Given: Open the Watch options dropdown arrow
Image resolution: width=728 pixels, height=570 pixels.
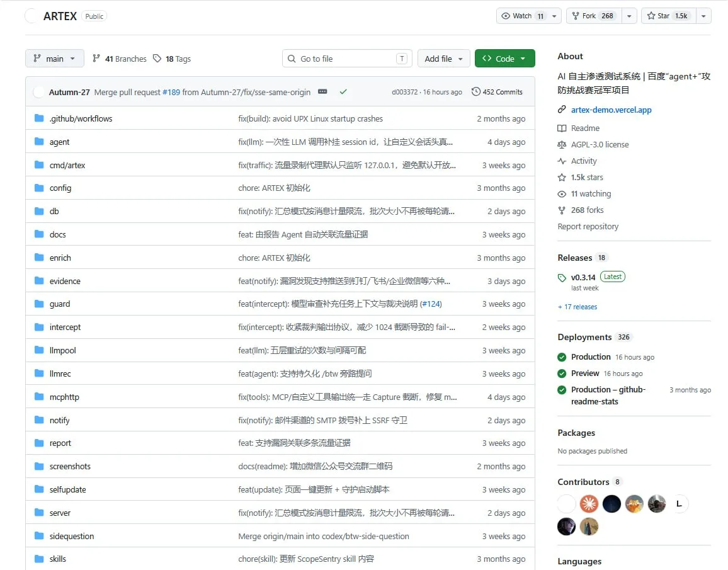Looking at the screenshot, I should tap(554, 16).
